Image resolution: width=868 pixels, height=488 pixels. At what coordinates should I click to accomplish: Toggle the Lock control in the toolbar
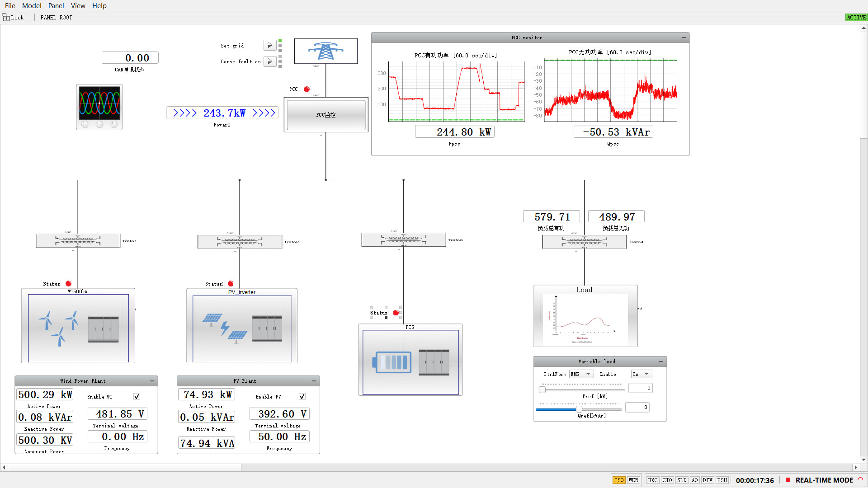pos(12,17)
